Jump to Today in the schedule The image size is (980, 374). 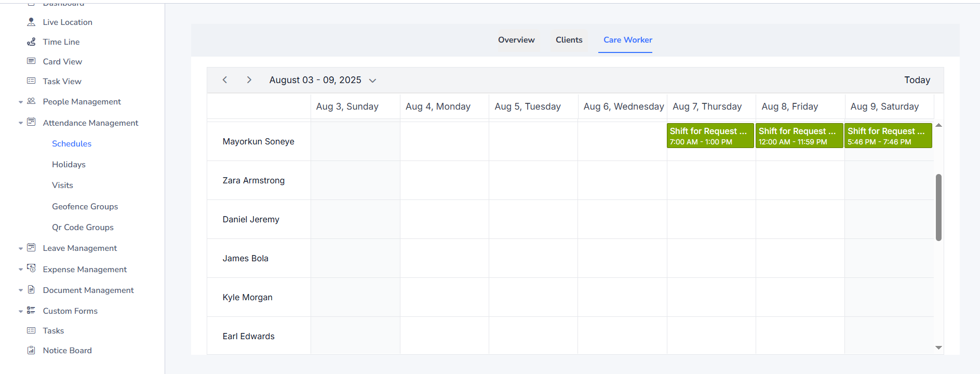coord(917,80)
